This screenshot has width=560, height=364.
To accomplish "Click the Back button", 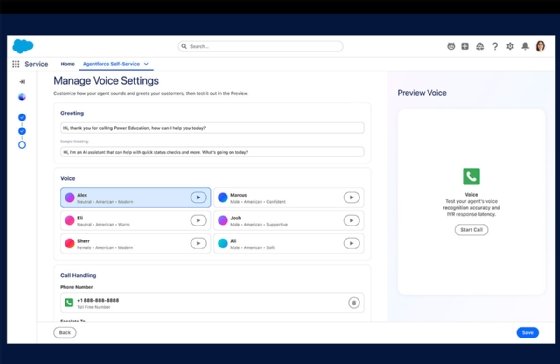I will [x=65, y=333].
